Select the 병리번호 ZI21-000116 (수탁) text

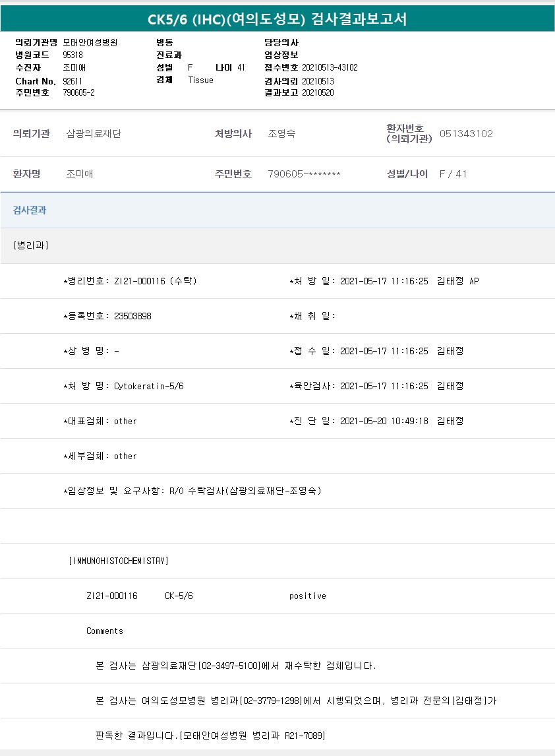[x=130, y=281]
